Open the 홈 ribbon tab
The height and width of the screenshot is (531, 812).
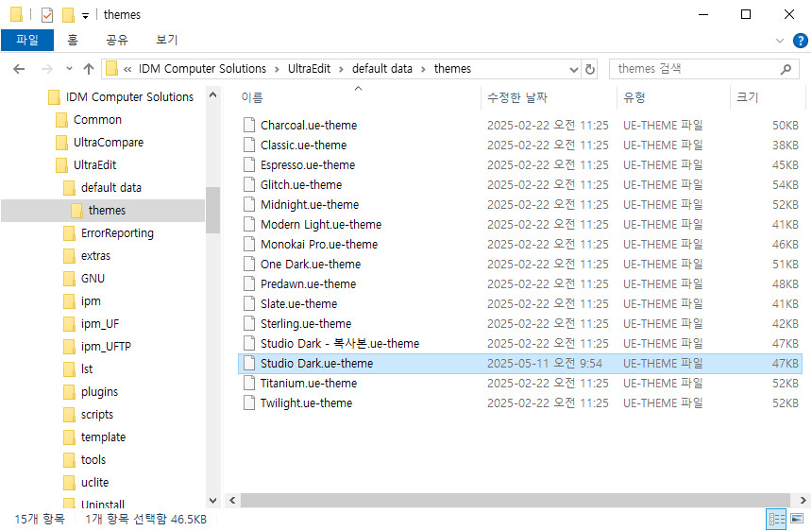[73, 40]
